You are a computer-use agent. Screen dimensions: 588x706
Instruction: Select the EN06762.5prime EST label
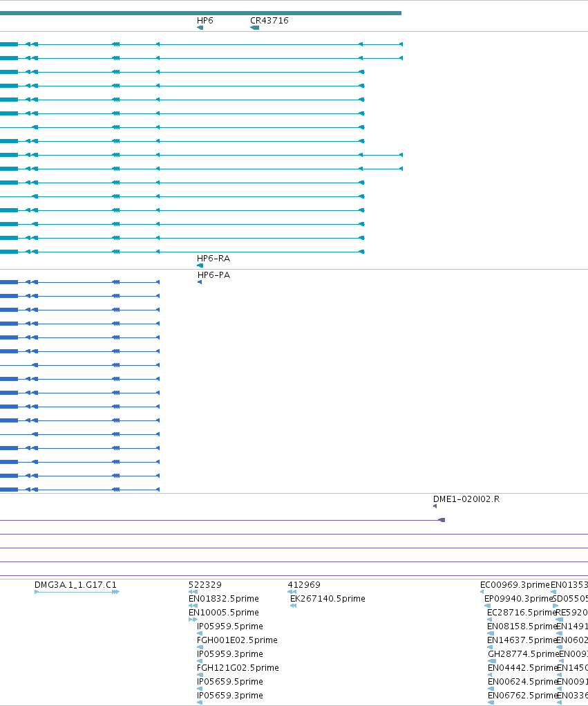pyautogui.click(x=523, y=695)
